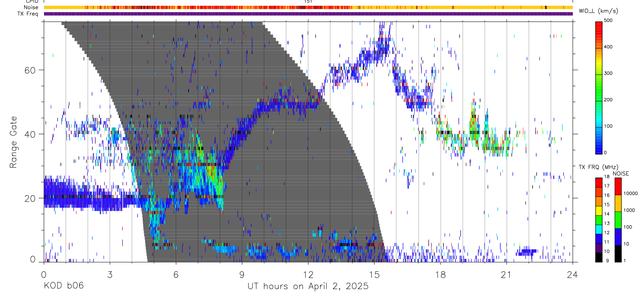
Task: Click the '16' label on the TX FRQ legend
Action: tap(607, 195)
